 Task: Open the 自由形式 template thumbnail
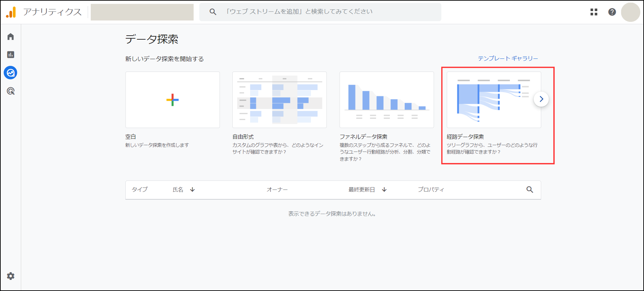click(279, 100)
